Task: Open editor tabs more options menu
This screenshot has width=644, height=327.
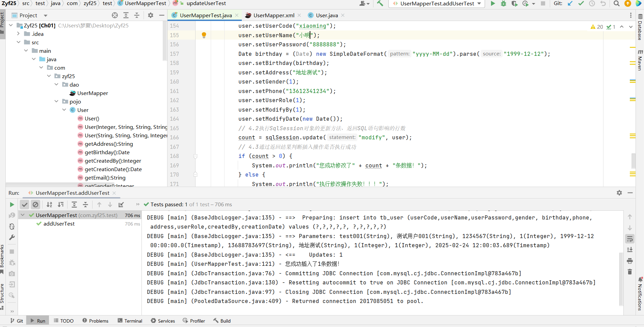Action: click(x=630, y=15)
